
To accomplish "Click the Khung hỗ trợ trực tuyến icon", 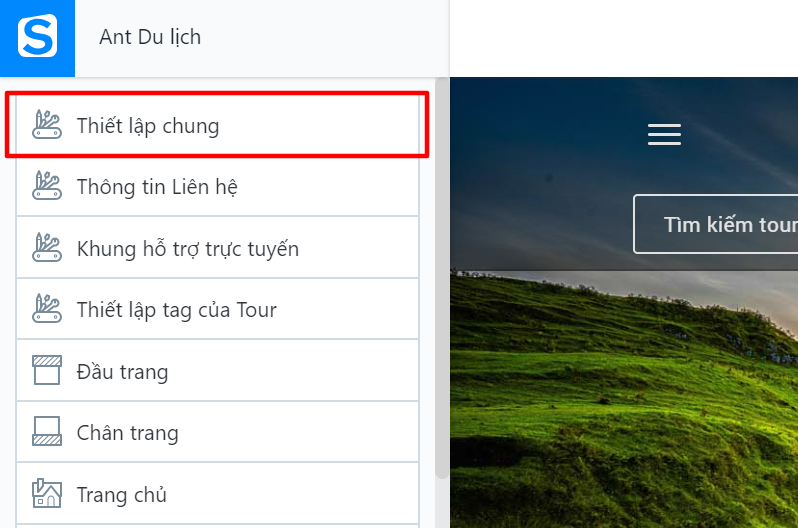I will 47,248.
